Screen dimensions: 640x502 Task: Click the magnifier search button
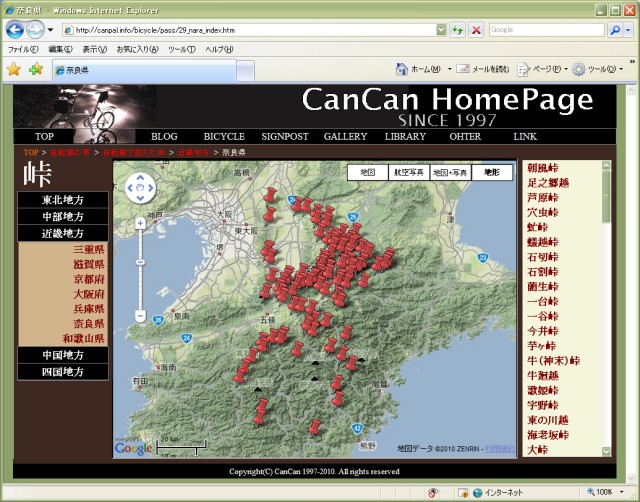[615, 30]
